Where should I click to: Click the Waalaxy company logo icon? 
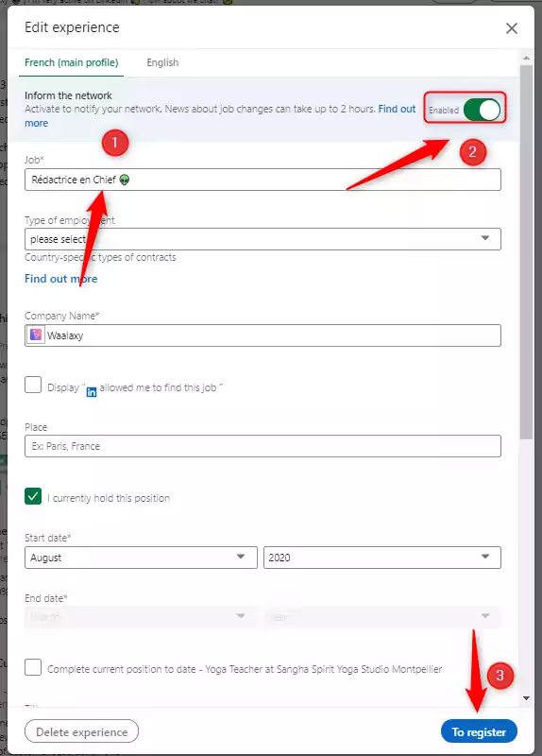point(36,335)
